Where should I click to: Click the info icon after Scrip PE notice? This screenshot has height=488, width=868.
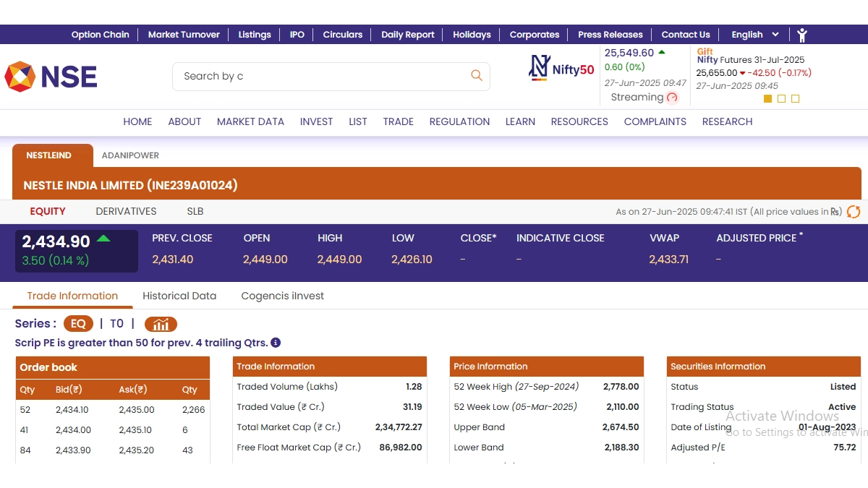(276, 343)
